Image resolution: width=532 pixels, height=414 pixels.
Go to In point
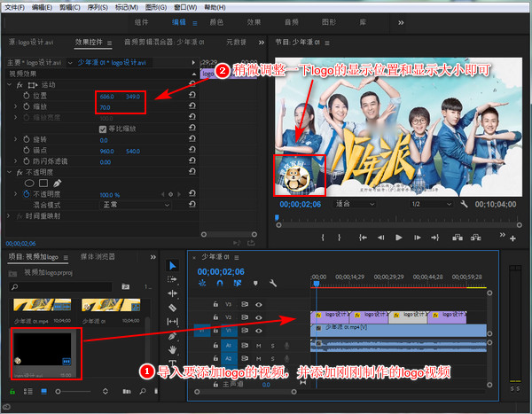coord(363,238)
